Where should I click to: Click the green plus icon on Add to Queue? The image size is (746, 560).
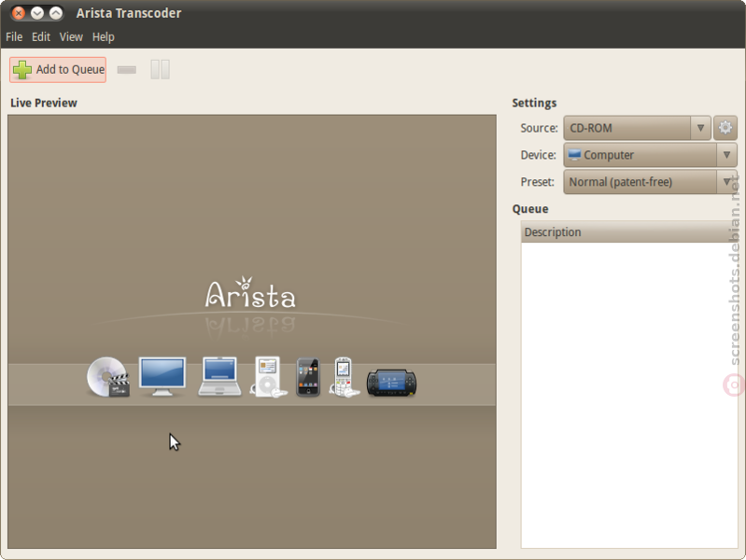tap(22, 69)
